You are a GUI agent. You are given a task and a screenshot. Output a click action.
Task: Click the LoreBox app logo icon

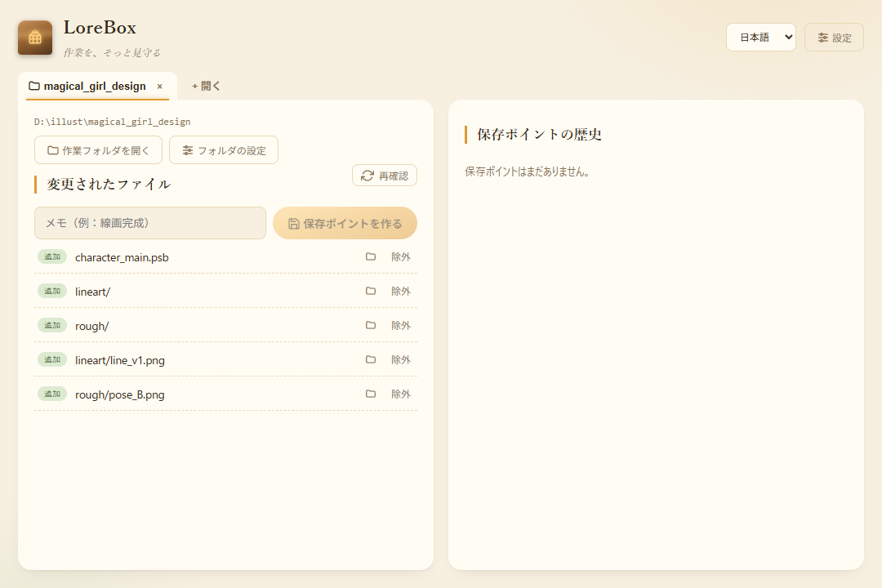tap(35, 38)
